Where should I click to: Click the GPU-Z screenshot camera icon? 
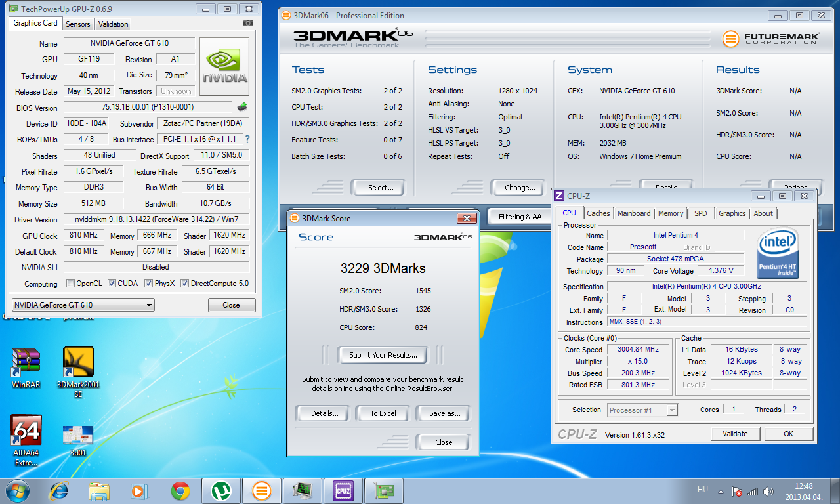[x=247, y=23]
